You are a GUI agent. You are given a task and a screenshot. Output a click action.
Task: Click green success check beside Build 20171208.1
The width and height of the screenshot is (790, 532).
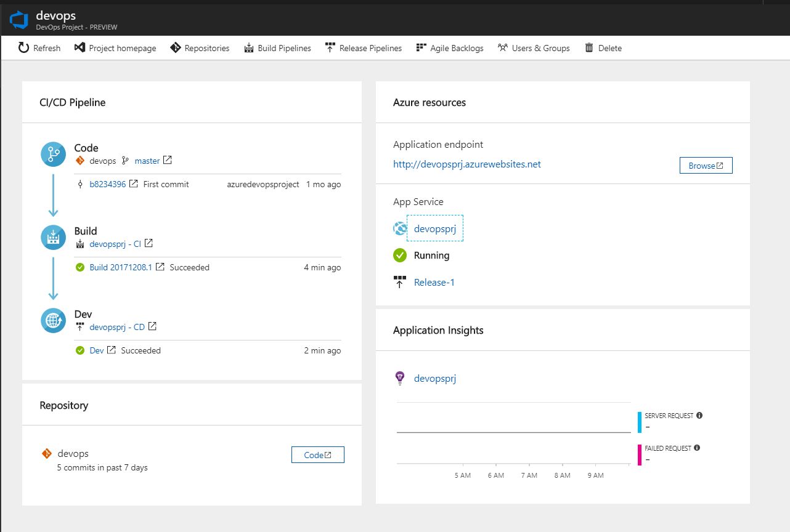pyautogui.click(x=80, y=267)
